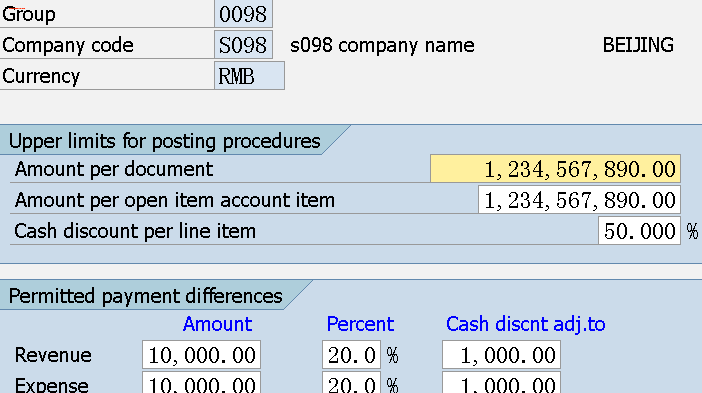Click the blue 'Percent' column heading

point(360,324)
